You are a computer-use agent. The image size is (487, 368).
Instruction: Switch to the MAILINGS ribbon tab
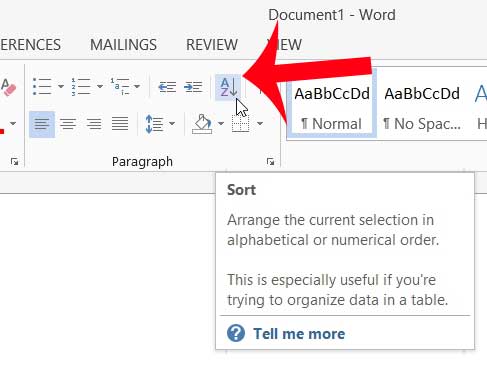coord(123,45)
